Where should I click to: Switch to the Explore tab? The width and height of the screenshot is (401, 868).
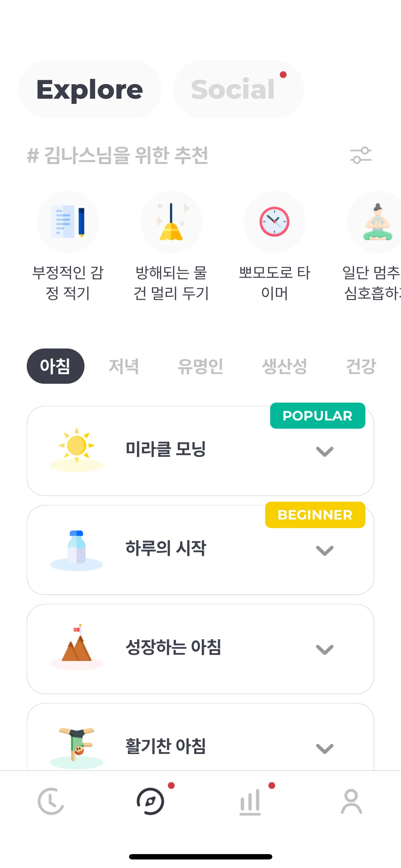coord(90,89)
